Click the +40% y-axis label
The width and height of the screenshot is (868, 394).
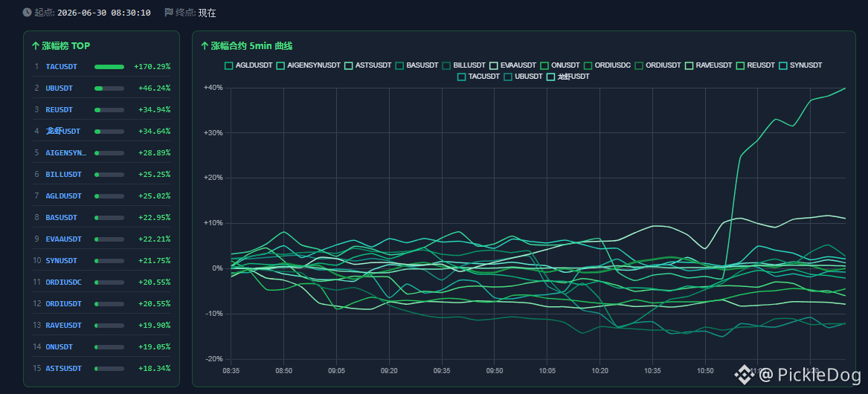213,88
